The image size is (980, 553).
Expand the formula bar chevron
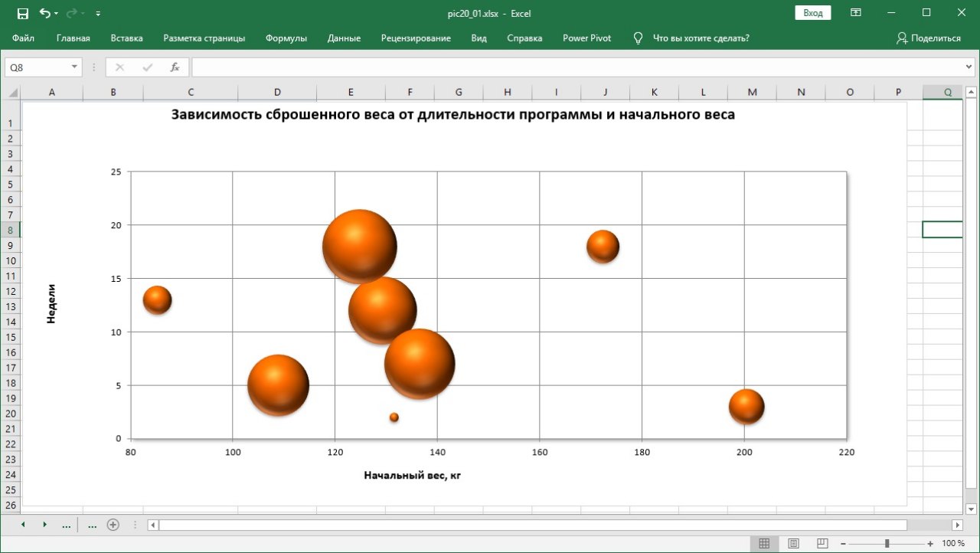968,67
